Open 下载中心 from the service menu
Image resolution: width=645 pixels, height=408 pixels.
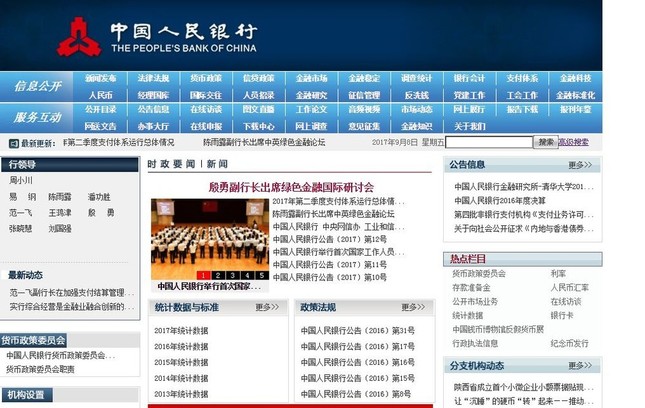258,127
